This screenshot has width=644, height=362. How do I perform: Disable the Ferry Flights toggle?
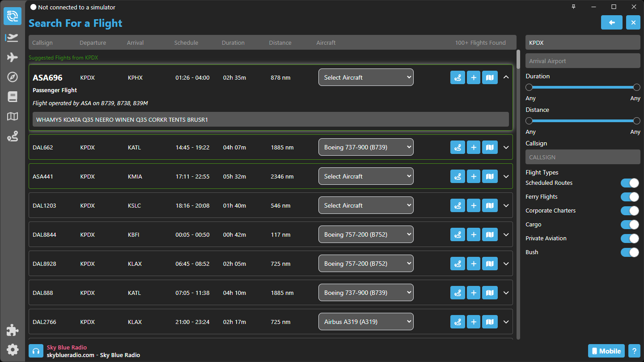630,197
